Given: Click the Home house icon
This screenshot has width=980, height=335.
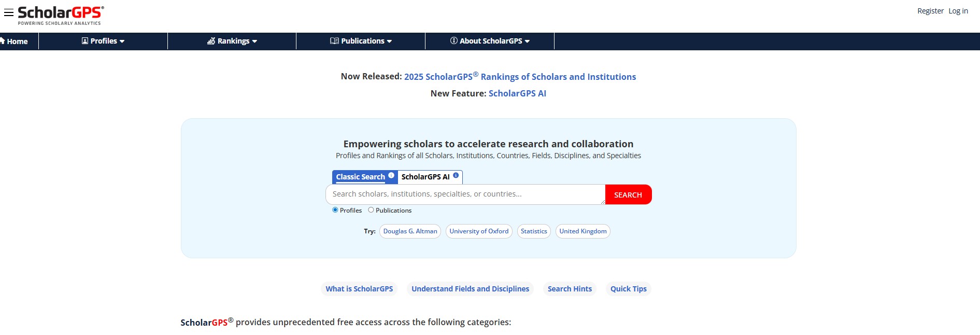Looking at the screenshot, I should coord(3,40).
